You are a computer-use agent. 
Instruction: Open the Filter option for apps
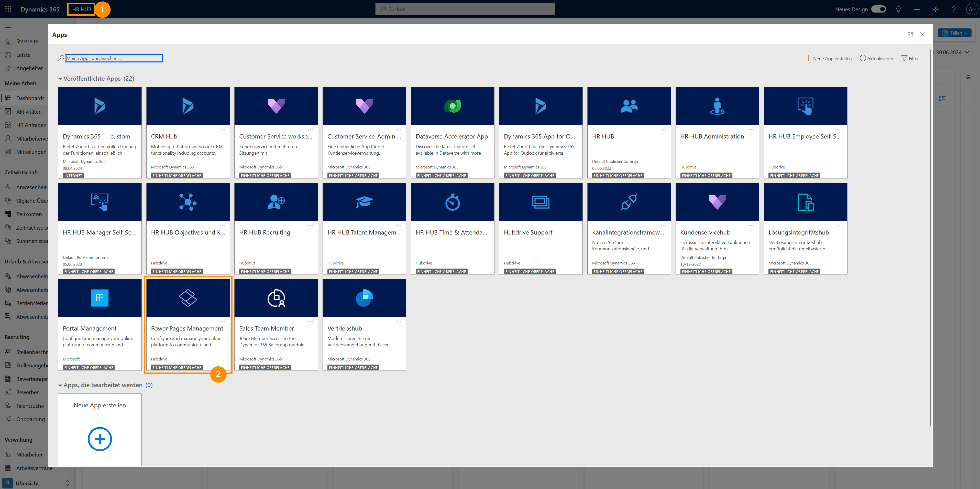pyautogui.click(x=910, y=58)
